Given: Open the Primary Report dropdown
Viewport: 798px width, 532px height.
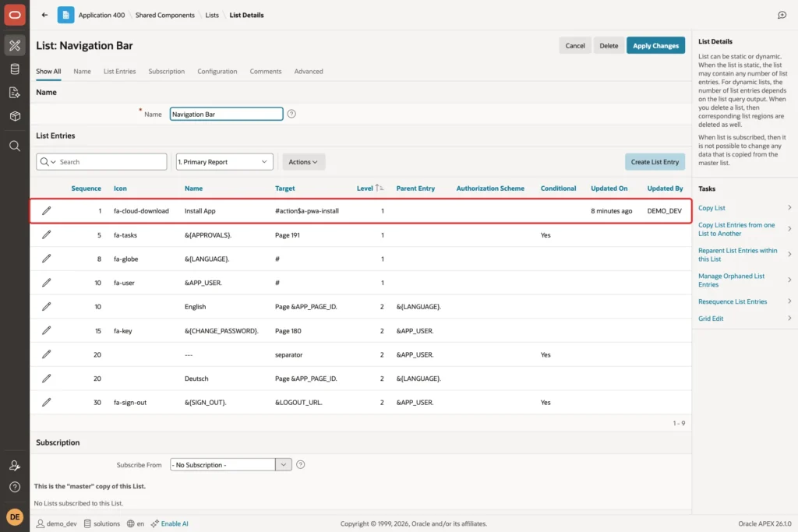Looking at the screenshot, I should [x=224, y=162].
